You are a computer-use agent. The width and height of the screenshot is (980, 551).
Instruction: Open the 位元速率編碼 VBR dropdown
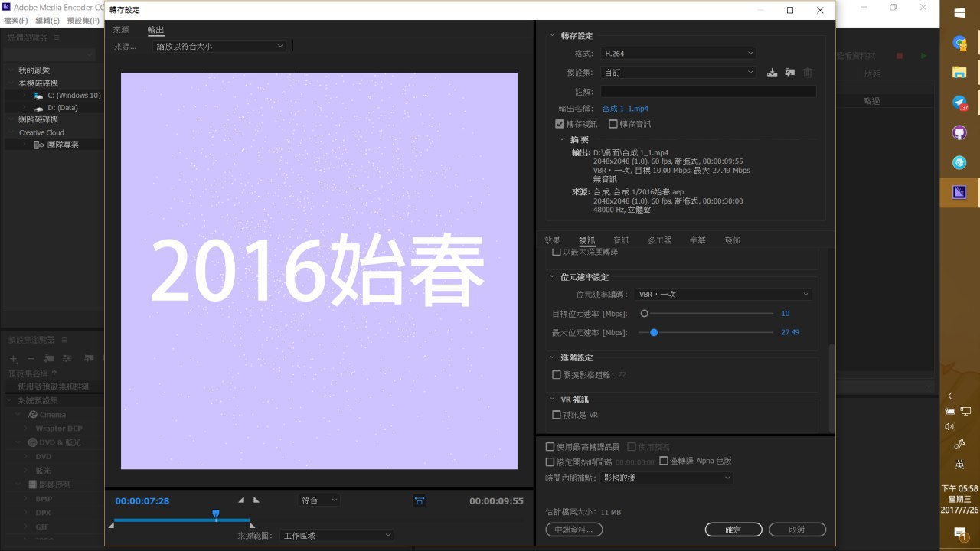[723, 294]
